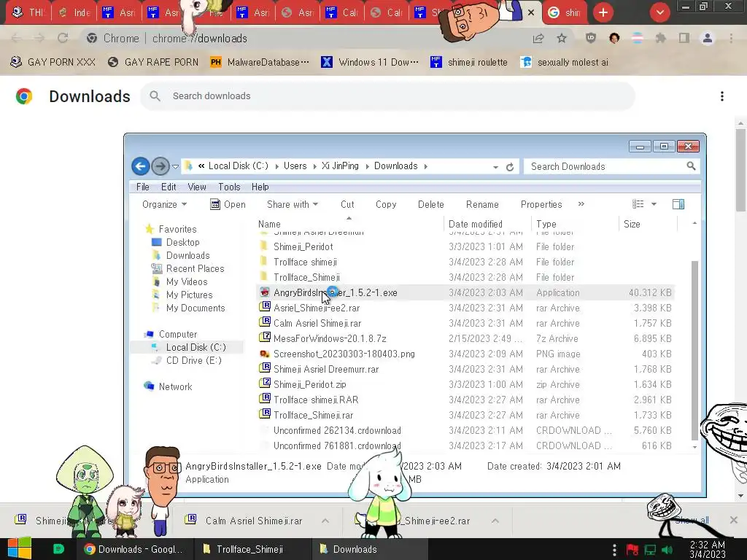Show more toolbar commands chevron
Screen dimensions: 747x560
581,204
